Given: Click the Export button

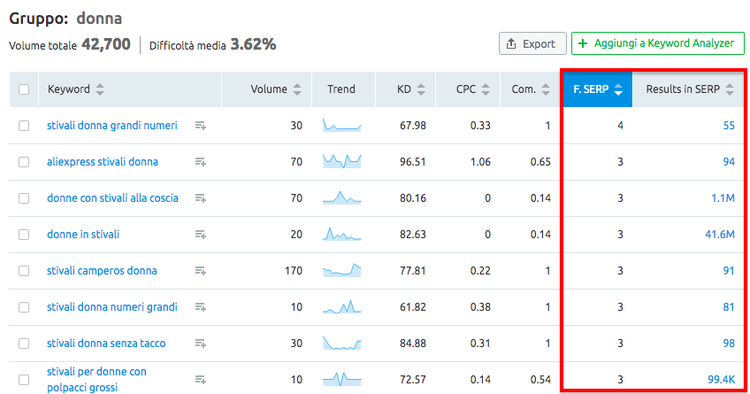Looking at the screenshot, I should (x=533, y=44).
